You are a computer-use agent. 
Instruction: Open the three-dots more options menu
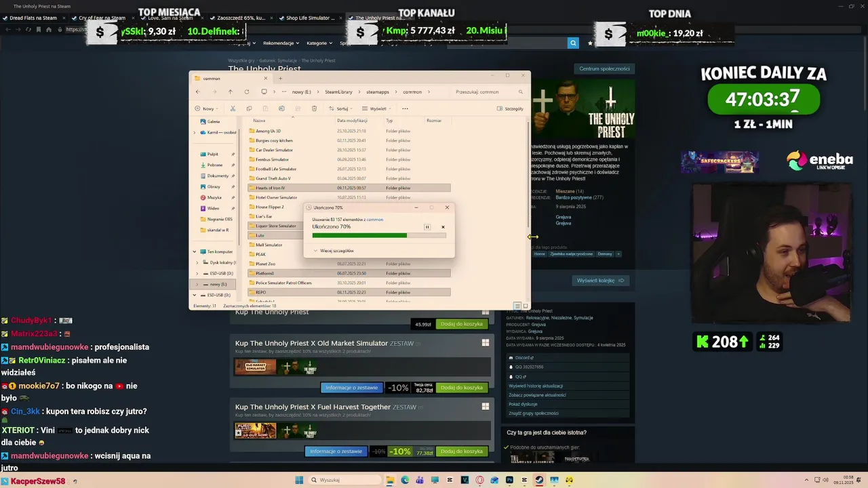click(405, 108)
